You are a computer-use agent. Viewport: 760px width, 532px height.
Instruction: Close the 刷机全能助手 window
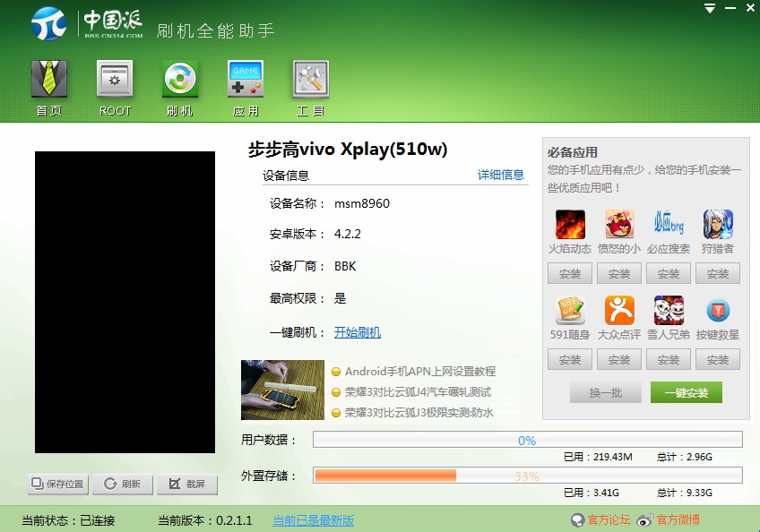(750, 8)
